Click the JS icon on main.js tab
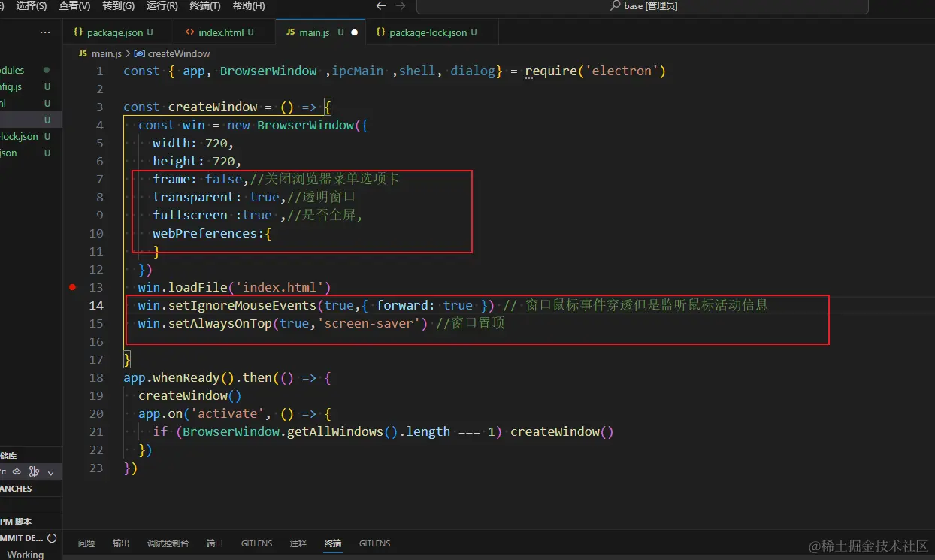 point(290,32)
